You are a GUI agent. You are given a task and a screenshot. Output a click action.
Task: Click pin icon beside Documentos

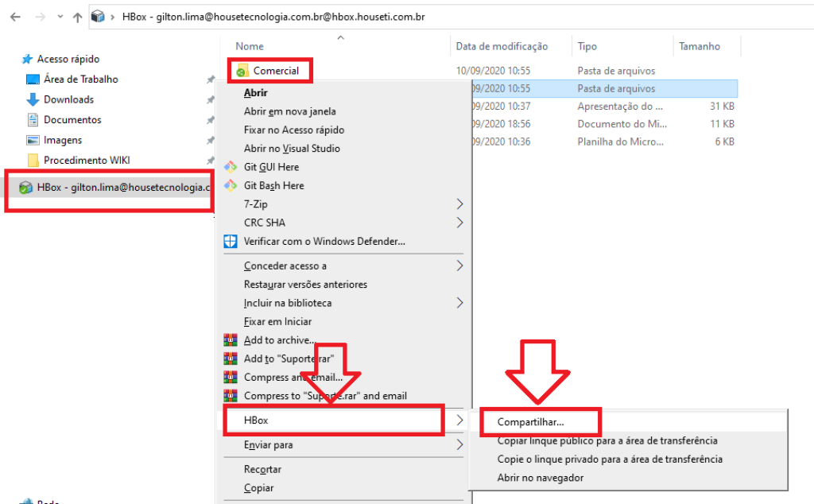(x=210, y=120)
